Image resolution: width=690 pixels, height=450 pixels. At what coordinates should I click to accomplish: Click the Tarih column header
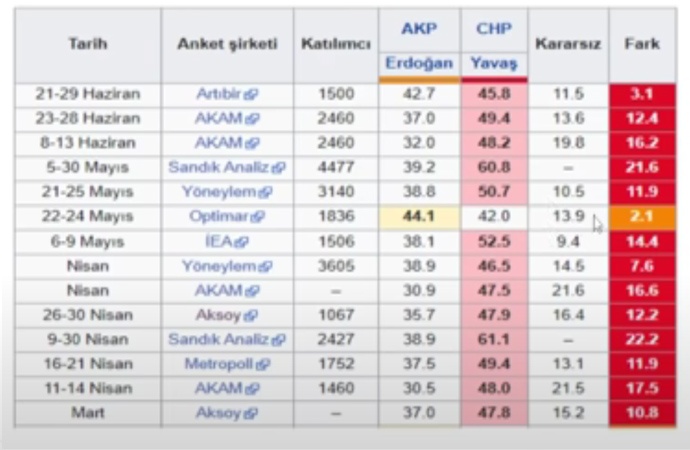click(x=87, y=45)
